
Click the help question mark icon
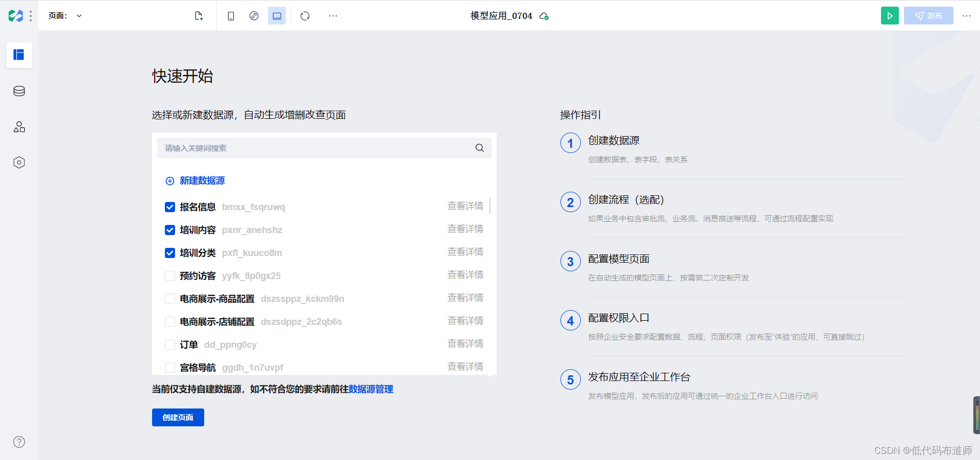[19, 442]
